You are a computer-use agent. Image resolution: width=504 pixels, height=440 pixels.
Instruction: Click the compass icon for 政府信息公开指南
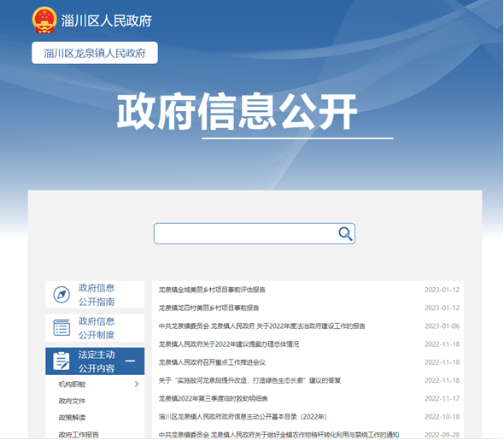tap(62, 295)
